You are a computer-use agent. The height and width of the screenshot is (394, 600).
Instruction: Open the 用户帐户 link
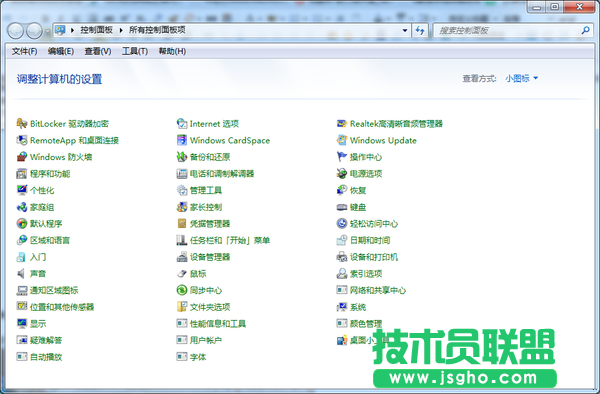point(206,340)
